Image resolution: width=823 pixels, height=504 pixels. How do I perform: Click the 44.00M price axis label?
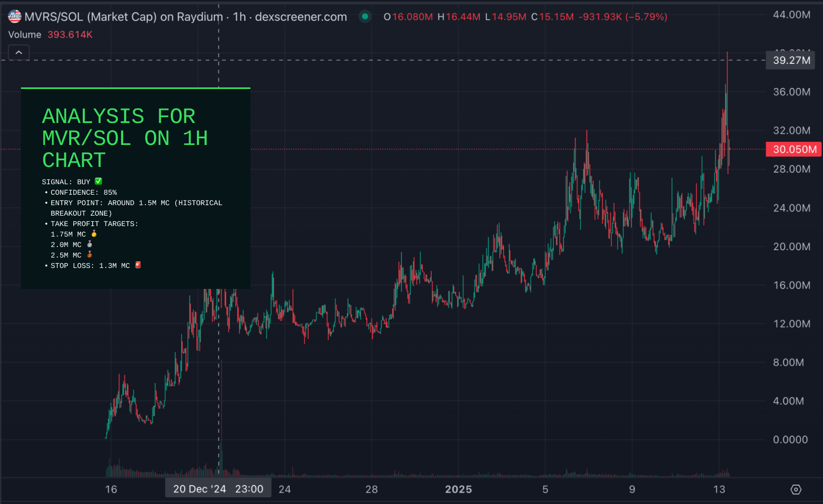pyautogui.click(x=792, y=15)
